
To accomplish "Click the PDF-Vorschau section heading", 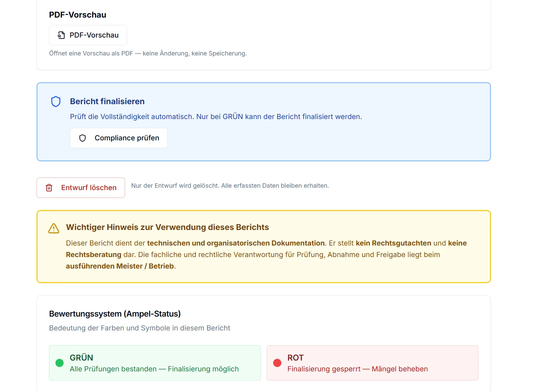I will (x=78, y=15).
